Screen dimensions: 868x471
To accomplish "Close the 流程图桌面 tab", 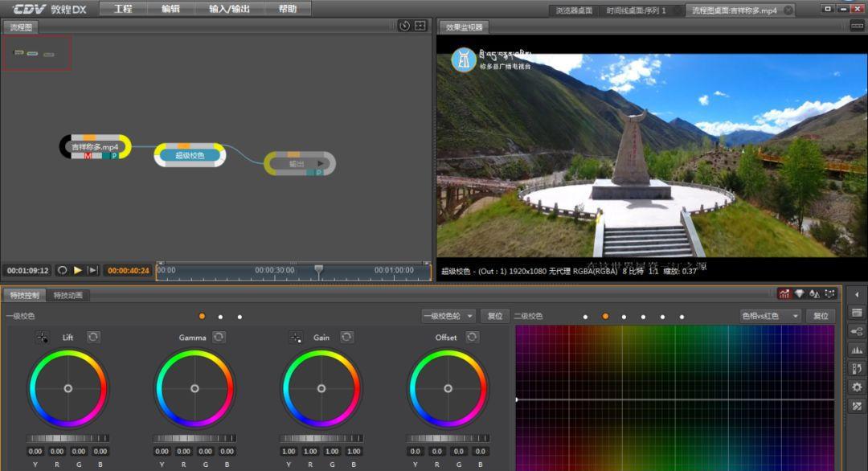I will pos(788,10).
